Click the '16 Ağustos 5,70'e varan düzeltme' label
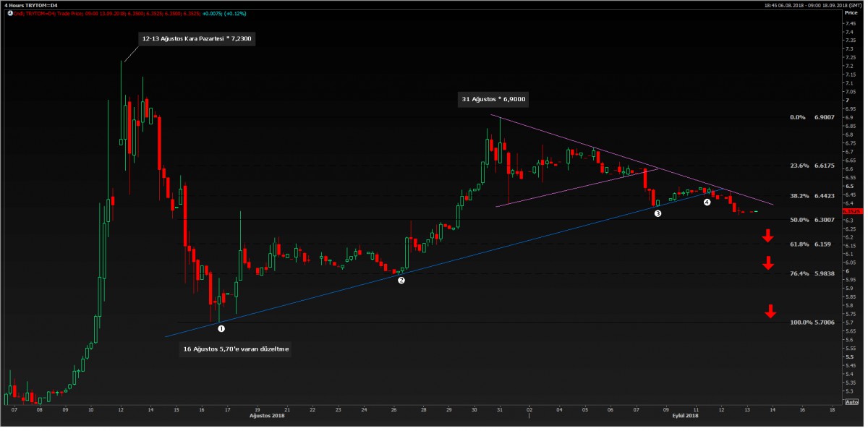The height and width of the screenshot is (431, 868). click(x=237, y=349)
